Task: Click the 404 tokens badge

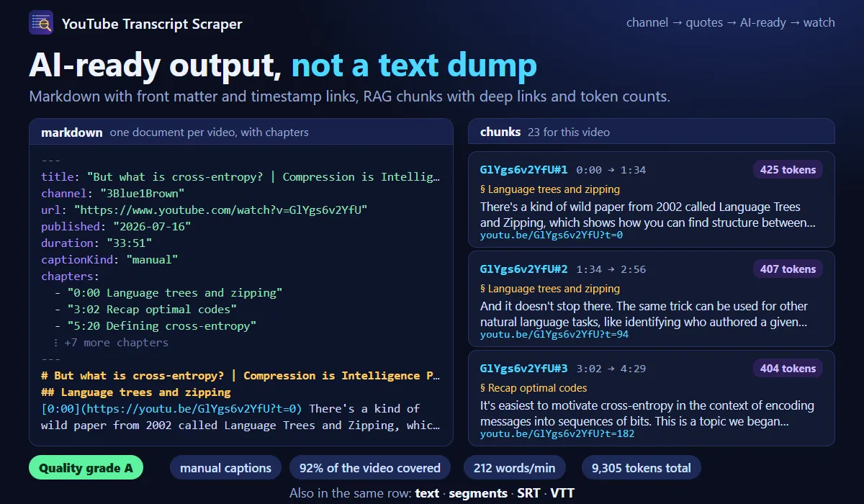Action: coord(788,369)
